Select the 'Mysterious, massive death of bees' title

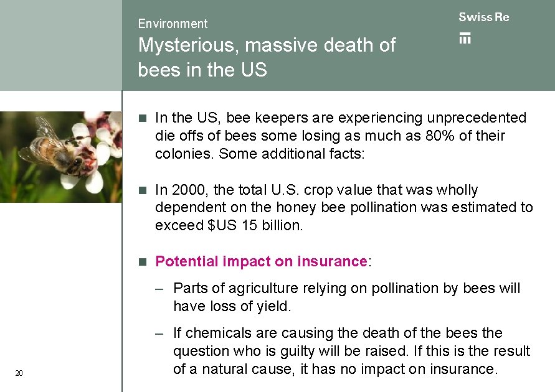pyautogui.click(x=266, y=57)
